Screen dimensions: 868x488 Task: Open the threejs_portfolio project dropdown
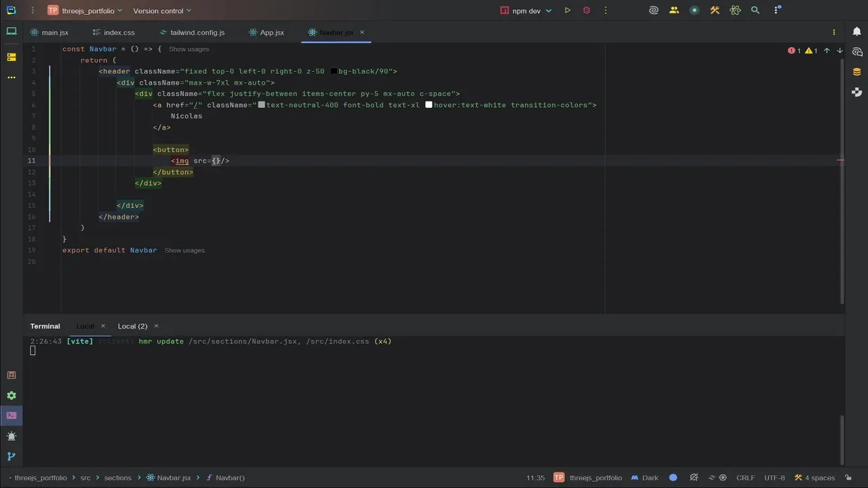(85, 11)
